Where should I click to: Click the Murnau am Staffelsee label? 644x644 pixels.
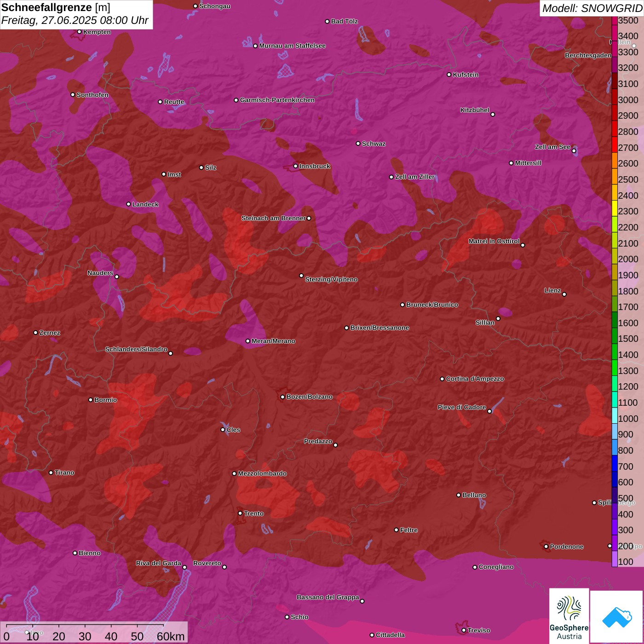pos(292,46)
